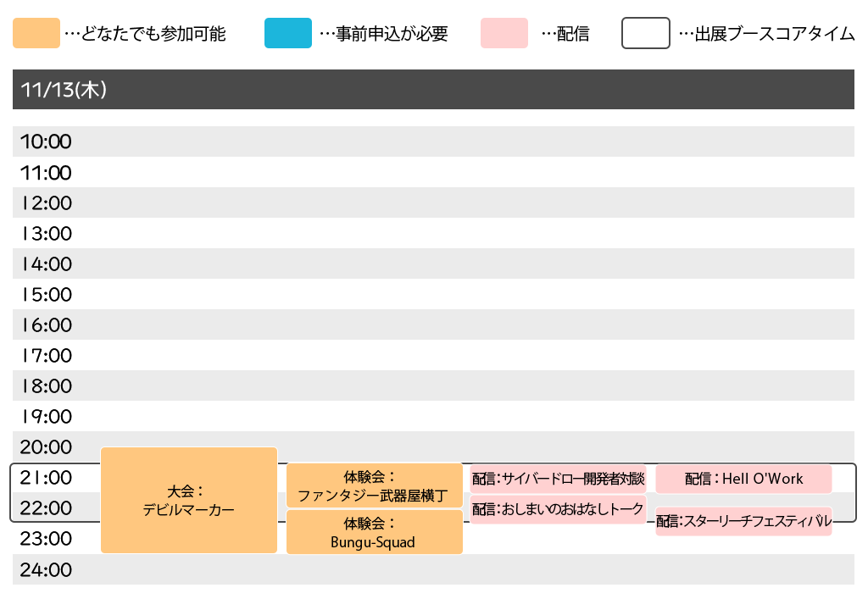Open the 体験会：ファンタジー武器屋横丁 event
The height and width of the screenshot is (610, 868).
coord(374,485)
